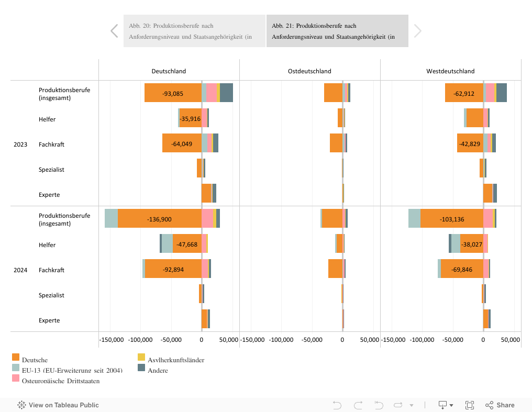Open the device preview dropdown arrow
The height and width of the screenshot is (412, 532).
pyautogui.click(x=451, y=405)
